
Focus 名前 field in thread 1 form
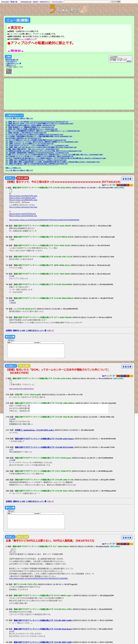(x=23, y=343)
